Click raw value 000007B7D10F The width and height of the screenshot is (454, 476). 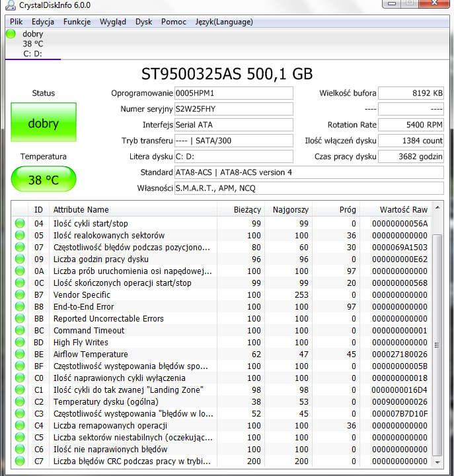[400, 414]
